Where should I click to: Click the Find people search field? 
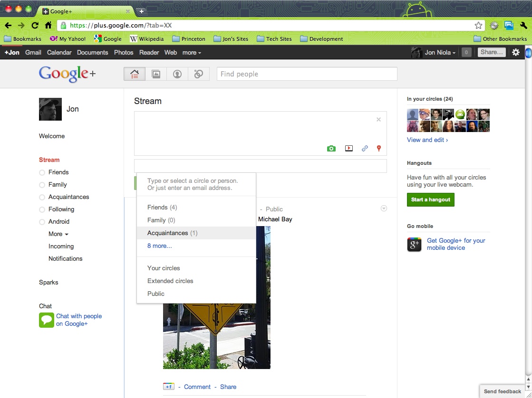click(307, 74)
